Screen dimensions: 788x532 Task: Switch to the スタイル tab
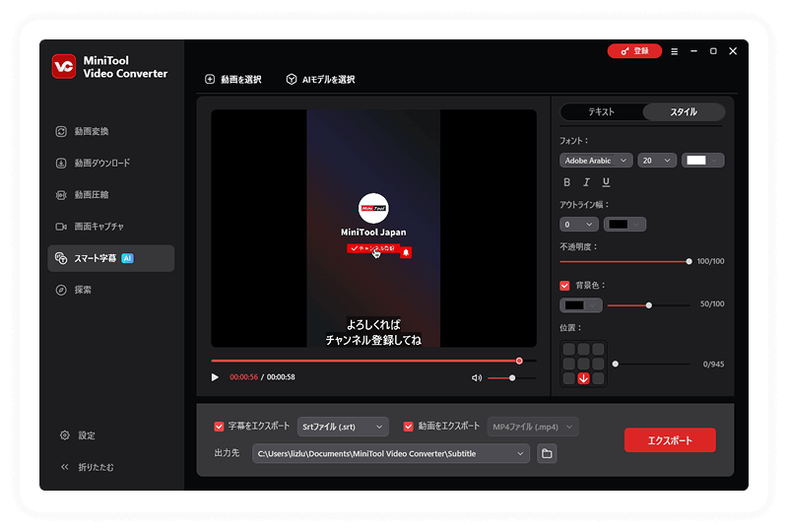coord(684,111)
